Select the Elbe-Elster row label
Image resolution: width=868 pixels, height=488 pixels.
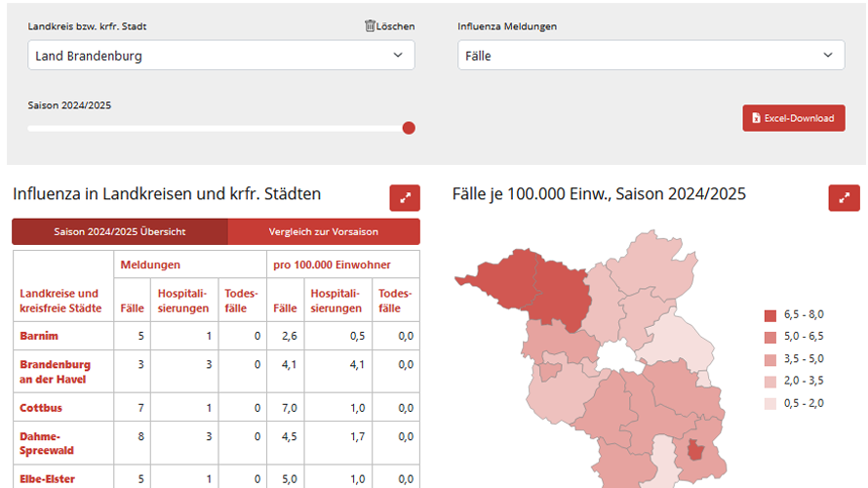tap(47, 479)
